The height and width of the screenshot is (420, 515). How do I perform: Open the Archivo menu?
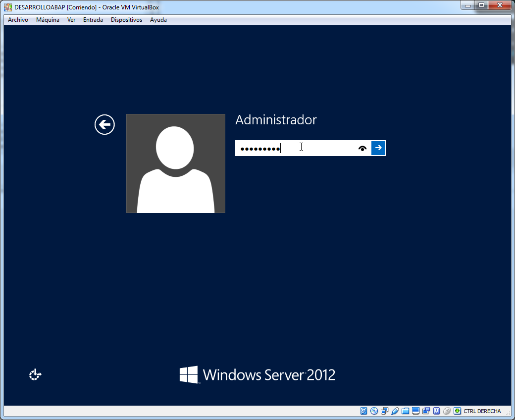pos(18,20)
